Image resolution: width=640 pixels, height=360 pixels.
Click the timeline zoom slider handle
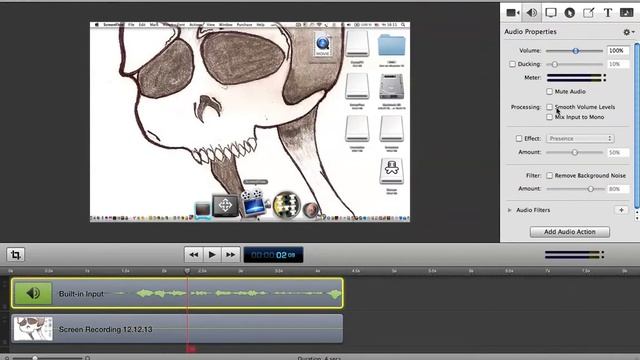[35, 358]
